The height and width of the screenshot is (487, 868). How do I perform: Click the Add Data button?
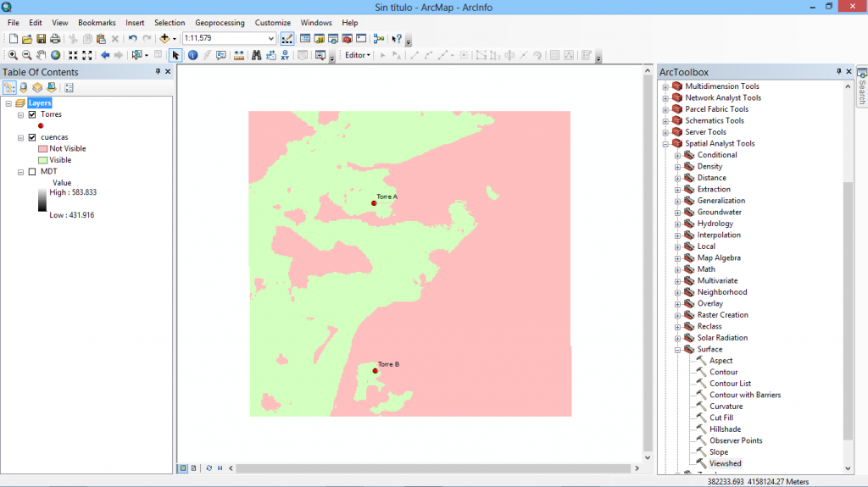click(164, 39)
